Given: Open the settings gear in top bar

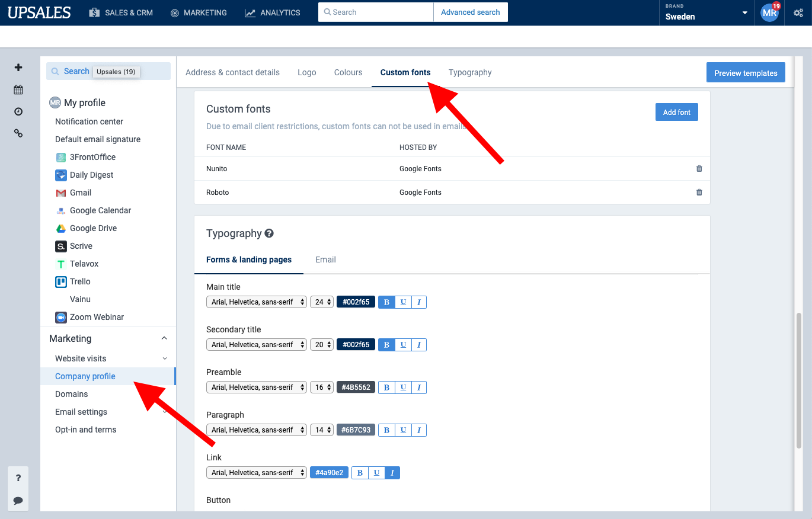Looking at the screenshot, I should 798,12.
